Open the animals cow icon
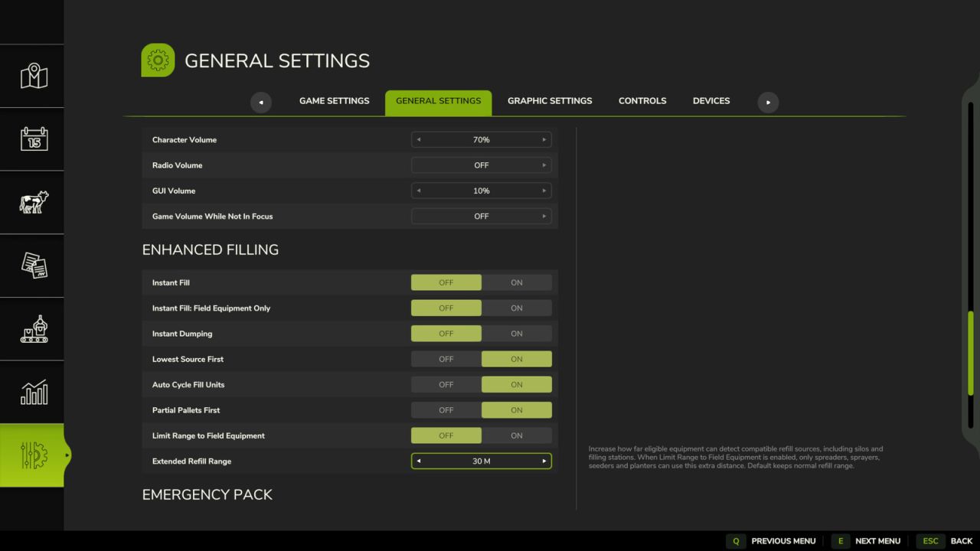Screen dimensions: 980x551 [x=34, y=202]
